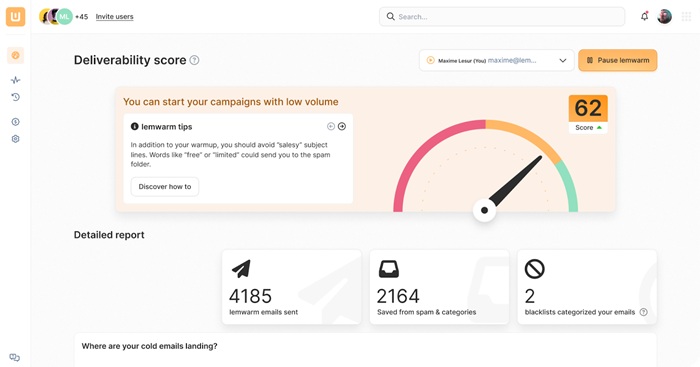Open the Invite users link

[114, 17]
